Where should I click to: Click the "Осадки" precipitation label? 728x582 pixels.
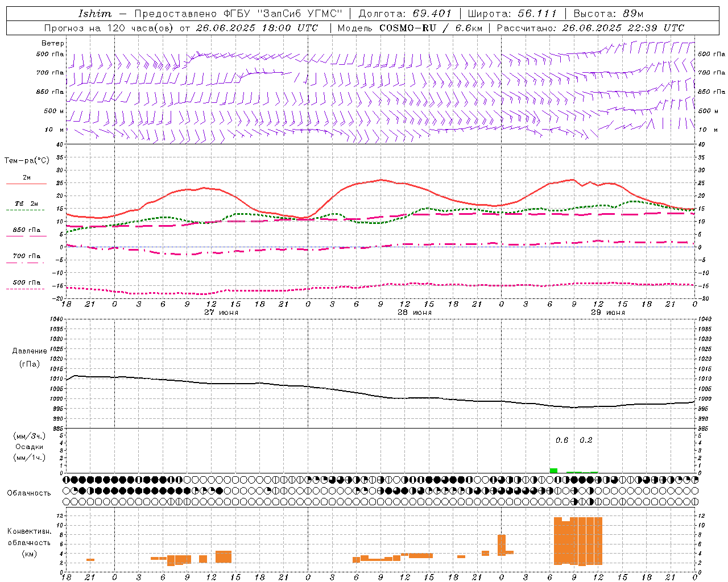30,447
